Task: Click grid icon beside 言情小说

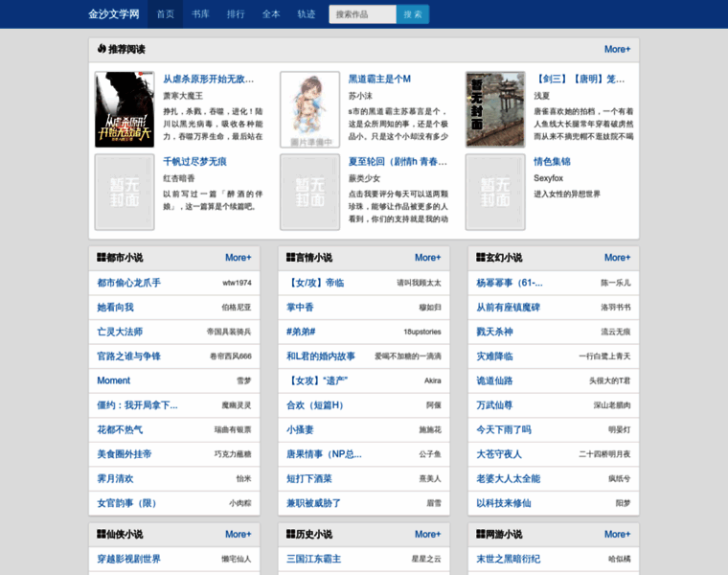Action: tap(290, 257)
